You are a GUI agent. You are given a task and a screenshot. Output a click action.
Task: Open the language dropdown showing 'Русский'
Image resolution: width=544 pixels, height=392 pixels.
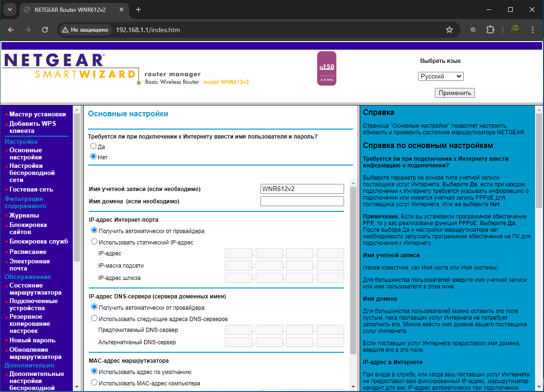click(440, 76)
